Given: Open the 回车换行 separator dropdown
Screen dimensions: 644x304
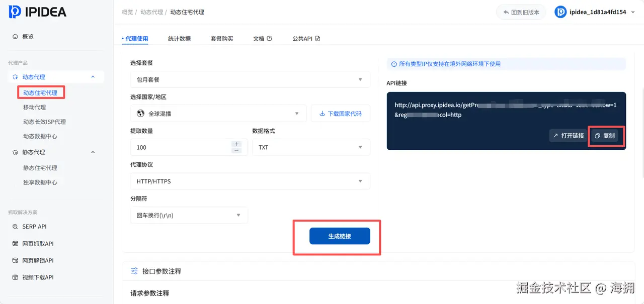Looking at the screenshot, I should 189,215.
